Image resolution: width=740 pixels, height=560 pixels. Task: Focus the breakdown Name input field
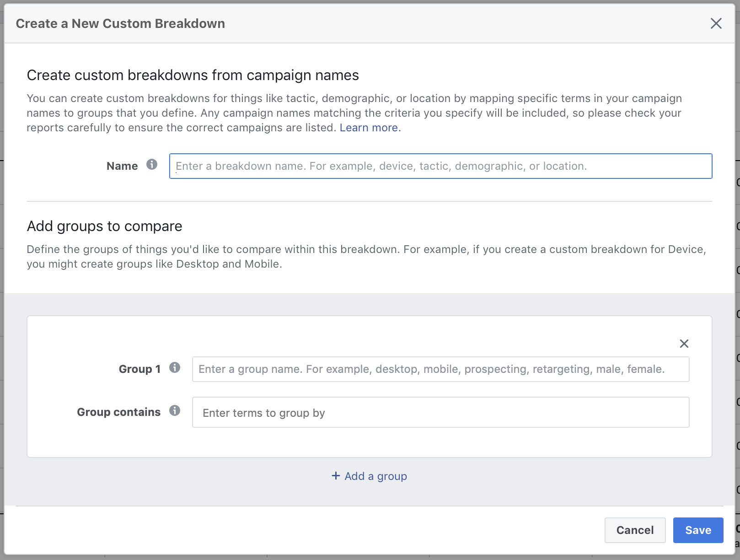[440, 166]
